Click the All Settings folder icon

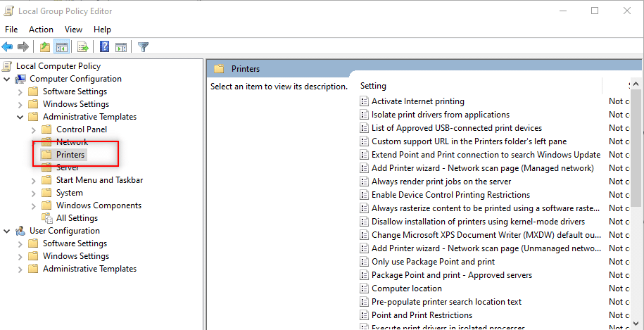tap(47, 218)
